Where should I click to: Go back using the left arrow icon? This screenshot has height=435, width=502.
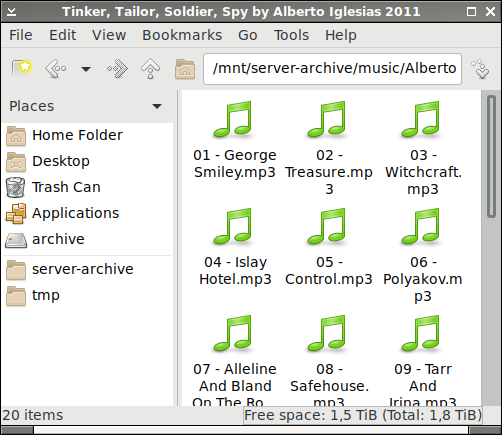click(x=56, y=69)
